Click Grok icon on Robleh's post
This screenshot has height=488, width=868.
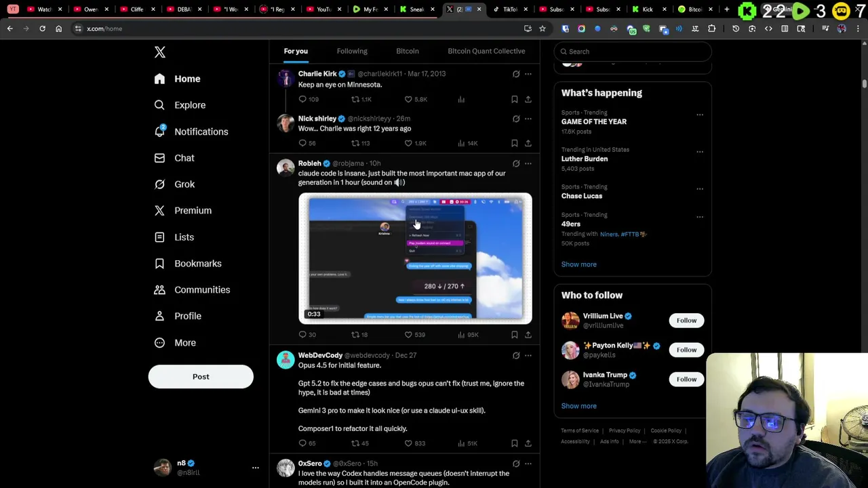tap(516, 163)
